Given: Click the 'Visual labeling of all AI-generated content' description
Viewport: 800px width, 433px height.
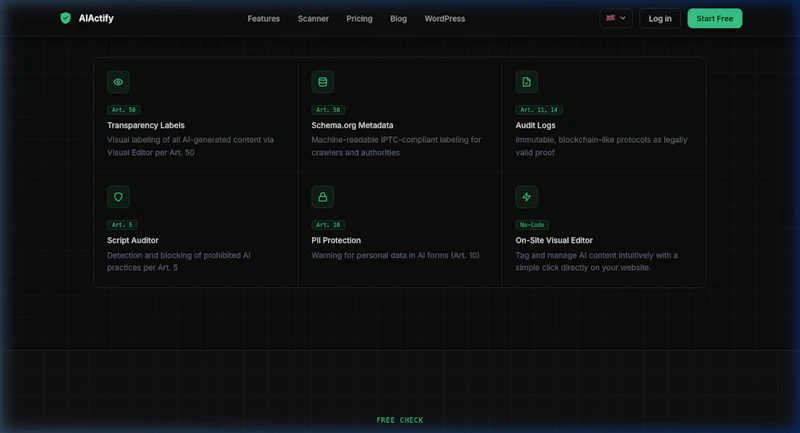Looking at the screenshot, I should [190, 146].
